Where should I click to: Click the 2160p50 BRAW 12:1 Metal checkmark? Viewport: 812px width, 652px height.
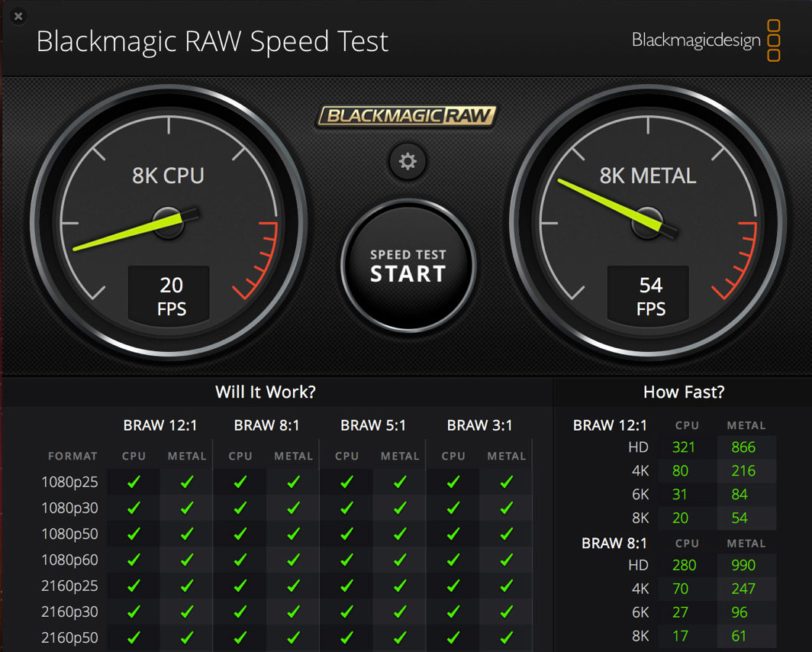click(187, 637)
